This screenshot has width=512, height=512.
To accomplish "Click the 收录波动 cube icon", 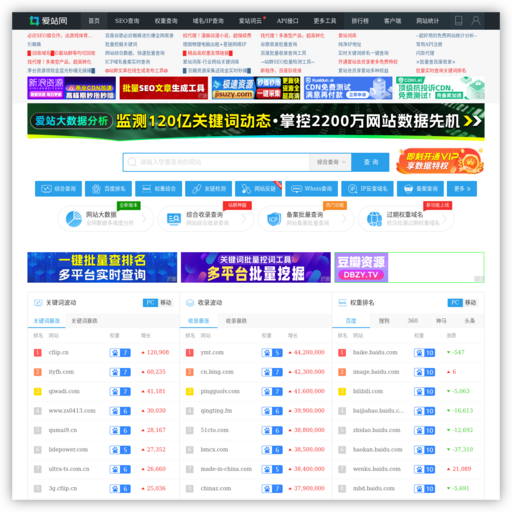I will (x=190, y=303).
